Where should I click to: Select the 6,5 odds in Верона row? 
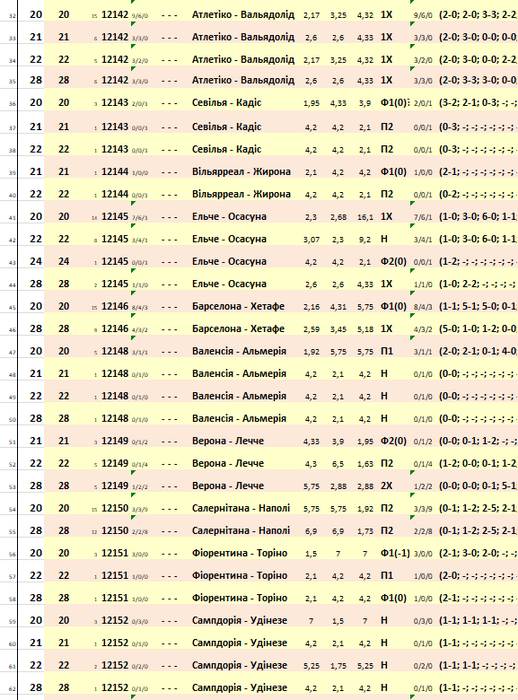point(338,464)
